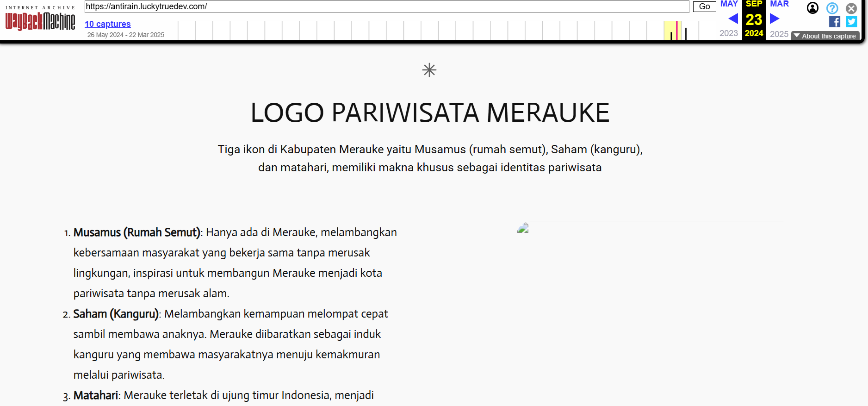Open the Wayback help question icon
The height and width of the screenshot is (406, 868).
click(832, 8)
